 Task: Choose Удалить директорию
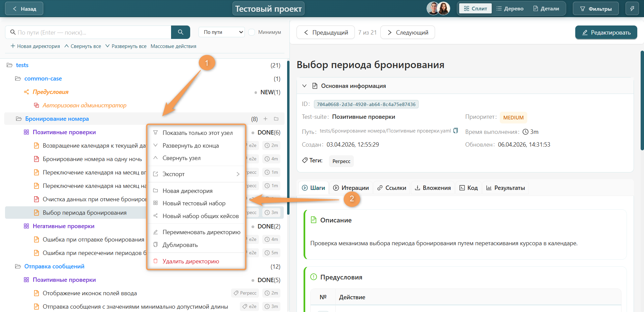tap(197, 261)
